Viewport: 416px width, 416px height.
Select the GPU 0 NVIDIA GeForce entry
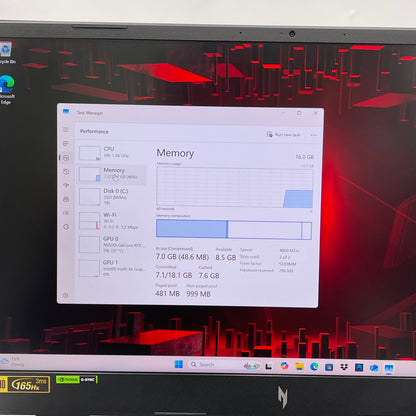112,244
